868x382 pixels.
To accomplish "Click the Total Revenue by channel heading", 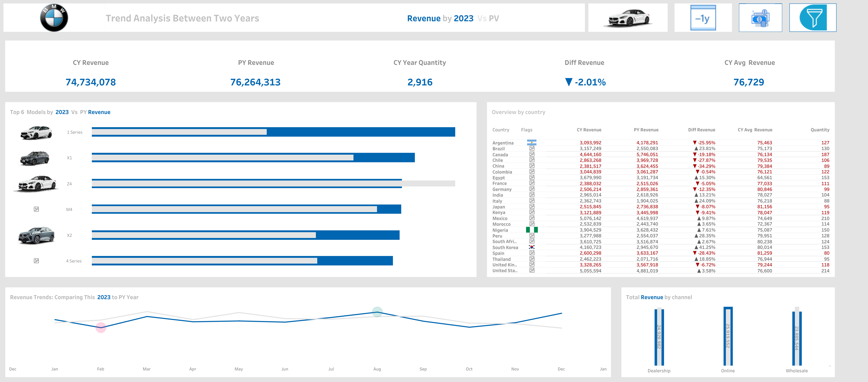I will click(659, 297).
